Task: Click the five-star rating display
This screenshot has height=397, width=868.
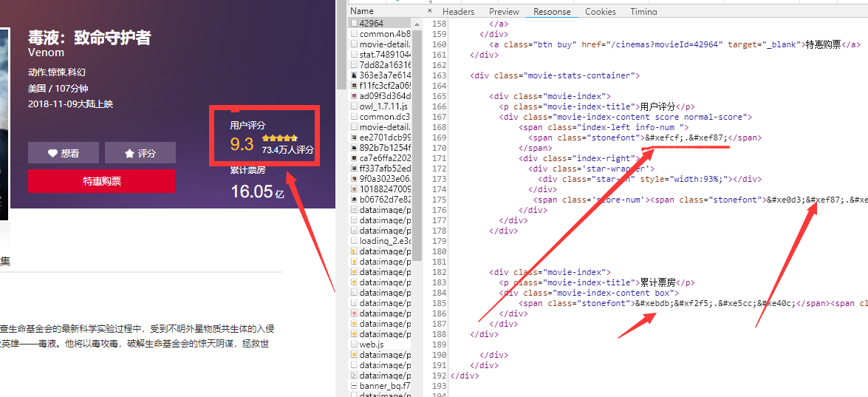Action: point(280,138)
